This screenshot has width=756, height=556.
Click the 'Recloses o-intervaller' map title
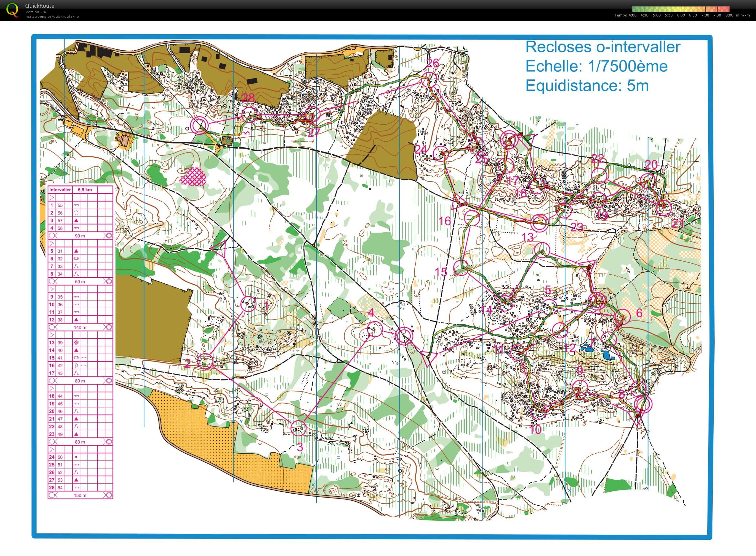tap(603, 47)
